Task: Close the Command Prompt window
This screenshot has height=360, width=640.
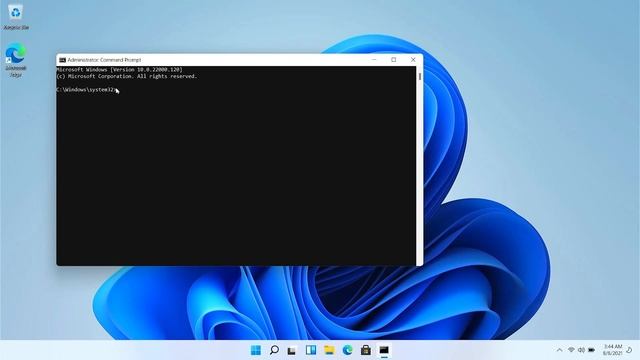Action: coord(413,60)
